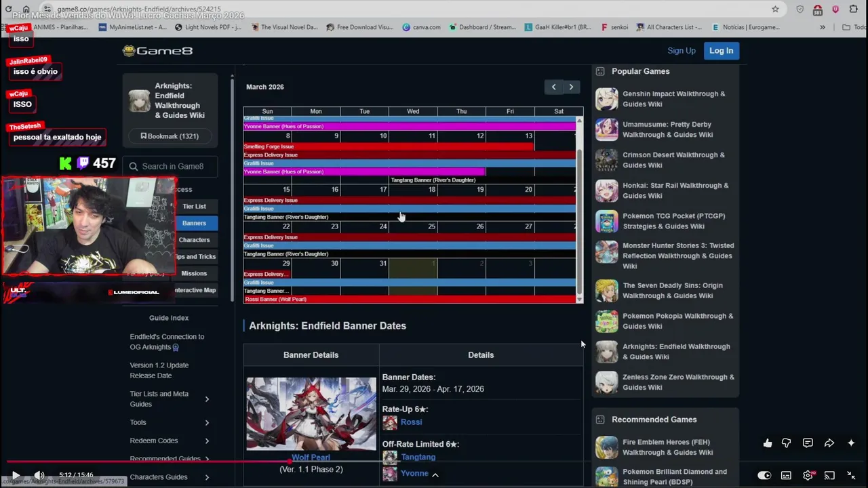Click the Tangtang portrait icon
The image size is (868, 488).
click(x=390, y=457)
